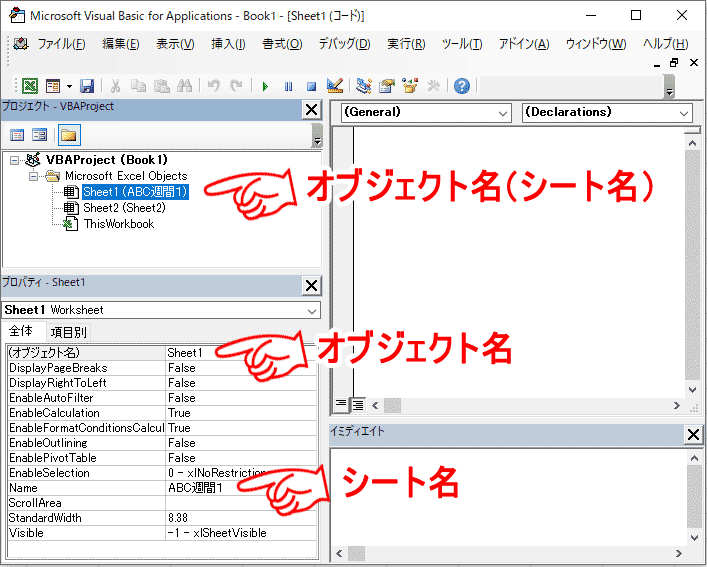Screen dimensions: 707x567
Task: Open the 挿入(I) menu
Action: coord(229,44)
